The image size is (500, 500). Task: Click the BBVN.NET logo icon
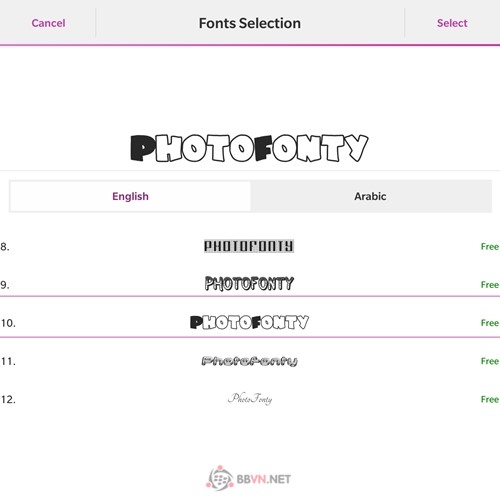tap(220, 478)
